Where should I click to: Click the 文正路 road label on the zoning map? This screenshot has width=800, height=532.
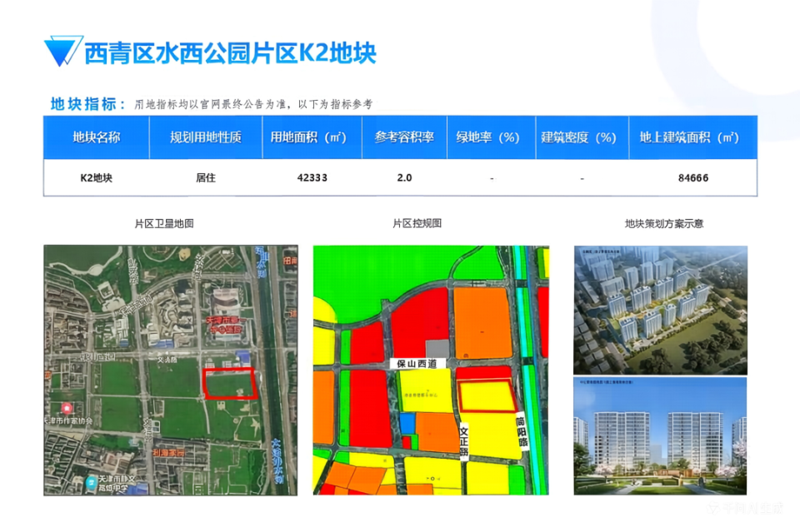coord(464,441)
